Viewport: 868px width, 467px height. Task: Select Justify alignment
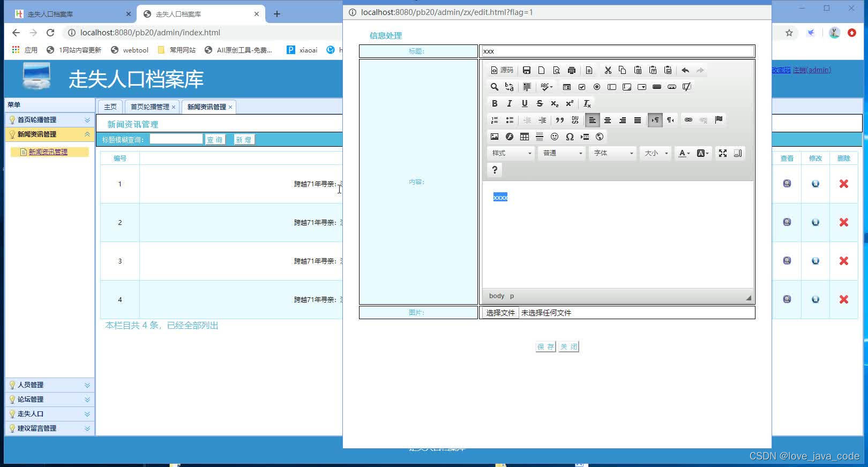(x=638, y=120)
